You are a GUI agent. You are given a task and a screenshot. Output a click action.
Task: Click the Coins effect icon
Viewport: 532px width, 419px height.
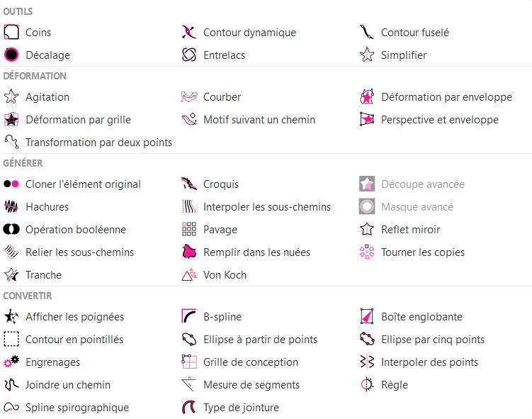[x=11, y=32]
